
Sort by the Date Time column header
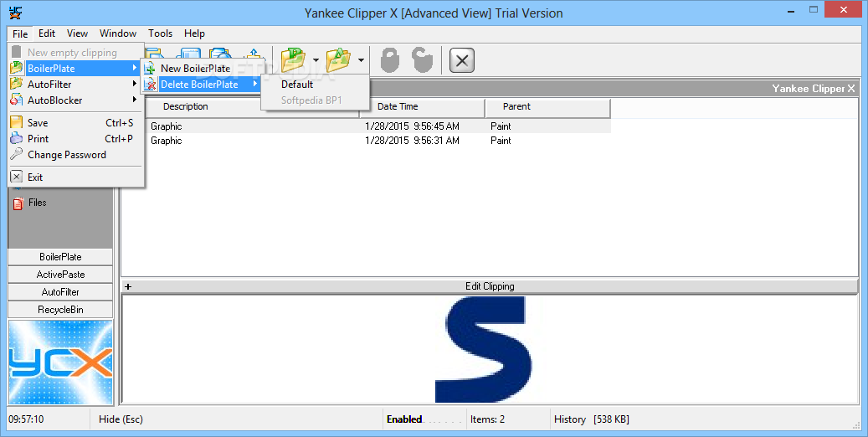(423, 106)
